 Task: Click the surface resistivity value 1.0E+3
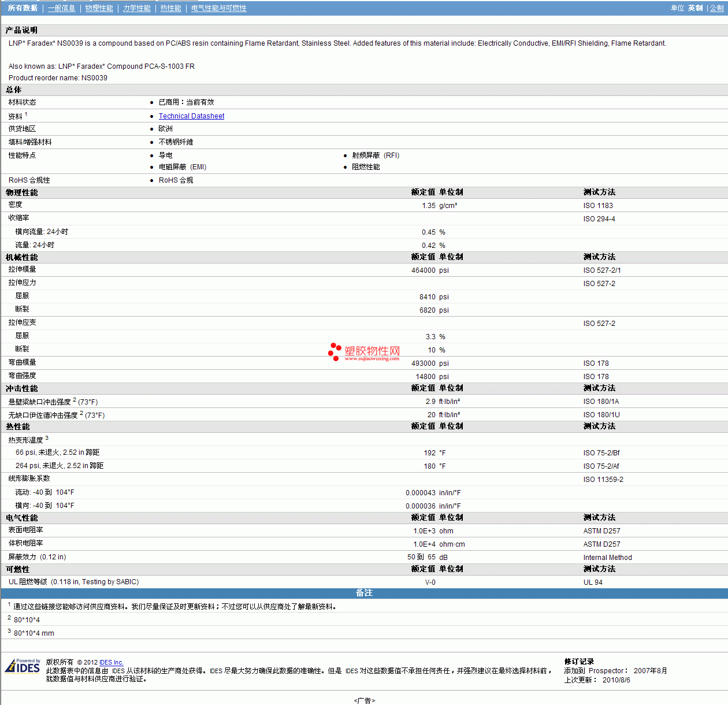[x=425, y=531]
